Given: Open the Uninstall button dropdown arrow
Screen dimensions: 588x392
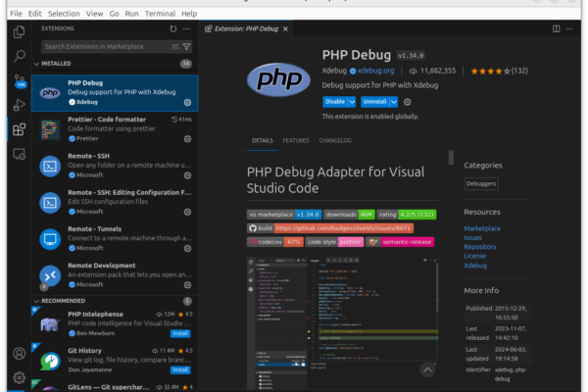Looking at the screenshot, I should [394, 102].
